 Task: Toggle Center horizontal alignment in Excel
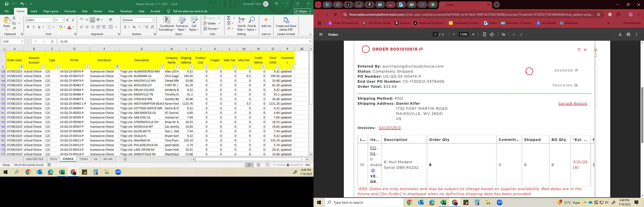click(87, 27)
